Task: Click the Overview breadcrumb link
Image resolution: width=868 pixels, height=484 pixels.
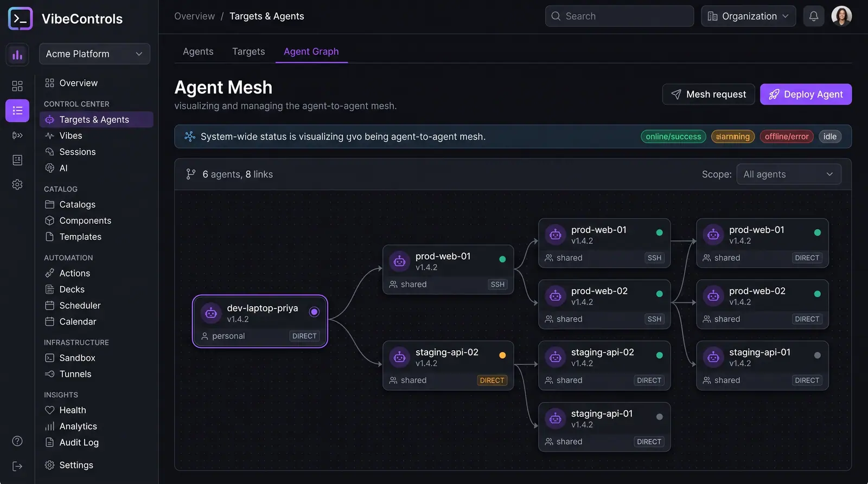Action: click(194, 16)
